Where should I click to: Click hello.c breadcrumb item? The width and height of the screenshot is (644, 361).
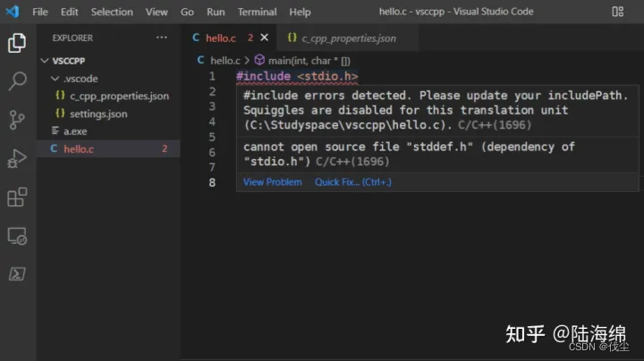pyautogui.click(x=225, y=61)
